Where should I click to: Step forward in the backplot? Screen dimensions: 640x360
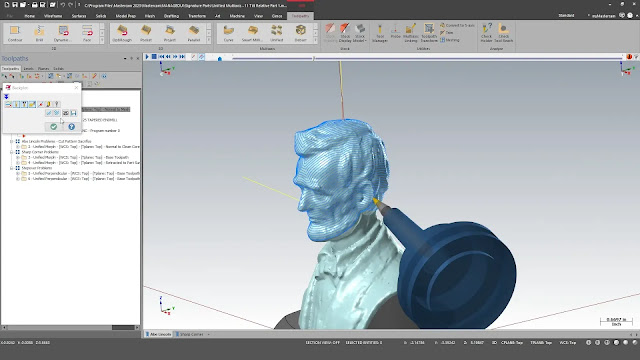(175, 57)
